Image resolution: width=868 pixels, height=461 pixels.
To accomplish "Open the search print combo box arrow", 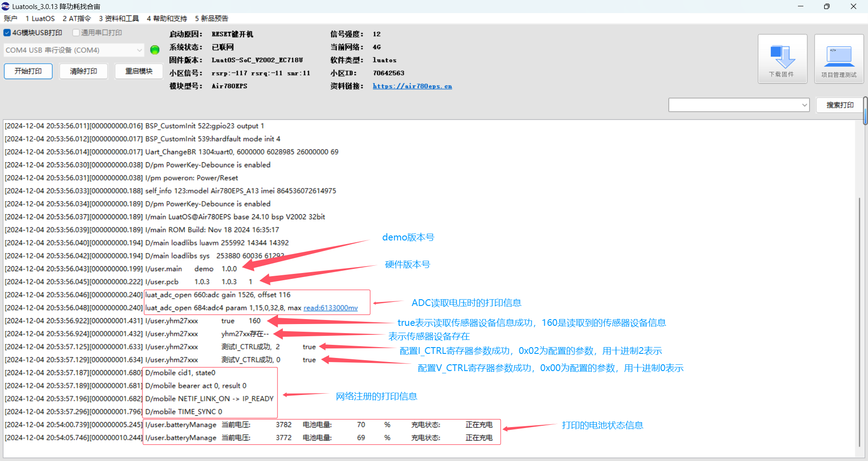I will (x=805, y=105).
